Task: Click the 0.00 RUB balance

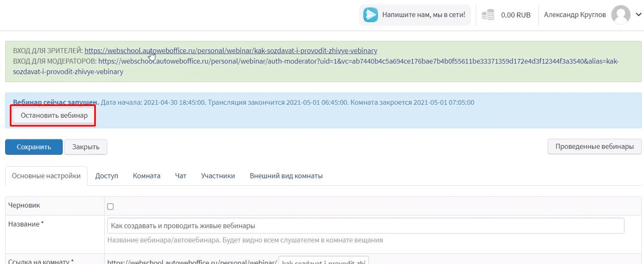Action: click(515, 15)
